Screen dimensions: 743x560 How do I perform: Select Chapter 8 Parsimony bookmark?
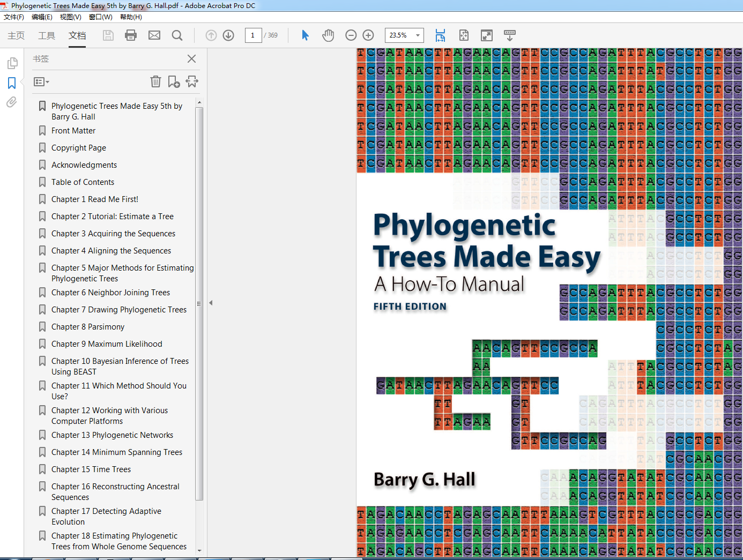(88, 327)
